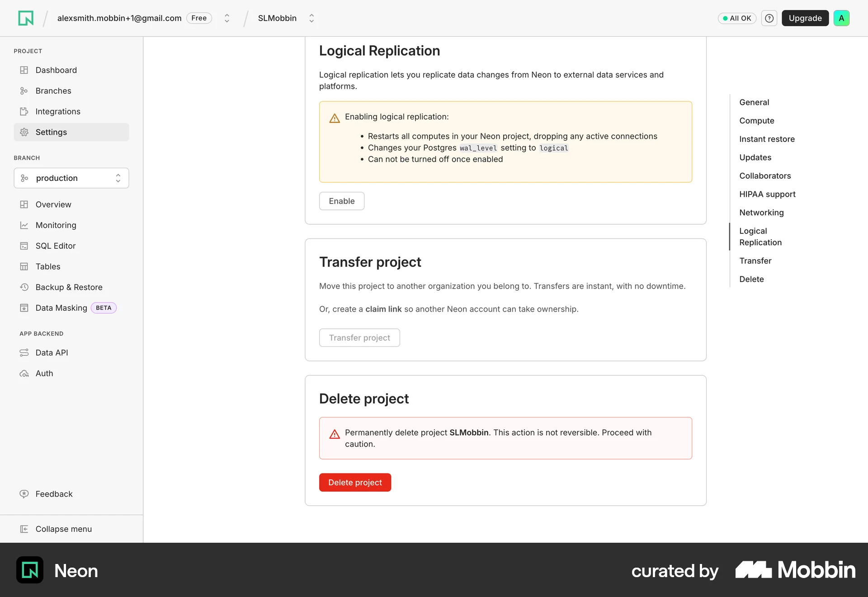Click the Free plan badge

coord(199,18)
